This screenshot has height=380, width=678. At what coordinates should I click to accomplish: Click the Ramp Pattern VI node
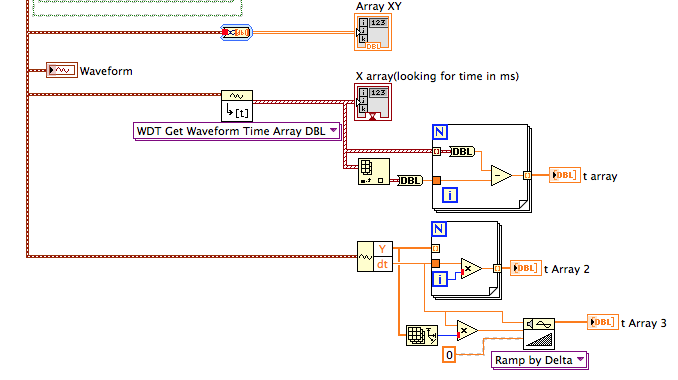(x=539, y=333)
